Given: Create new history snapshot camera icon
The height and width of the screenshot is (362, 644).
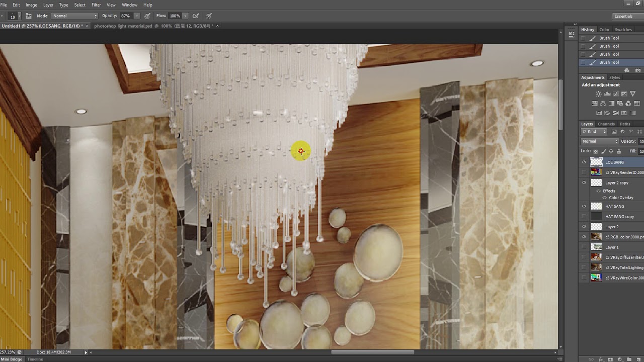Looking at the screenshot, I should tap(638, 70).
